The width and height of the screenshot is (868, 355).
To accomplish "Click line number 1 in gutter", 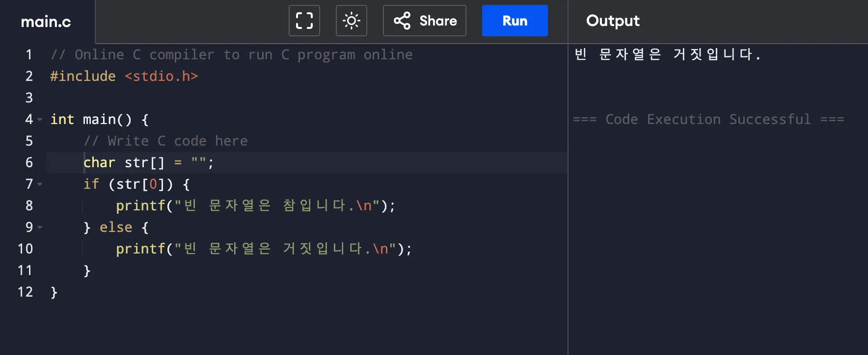I will coord(29,54).
